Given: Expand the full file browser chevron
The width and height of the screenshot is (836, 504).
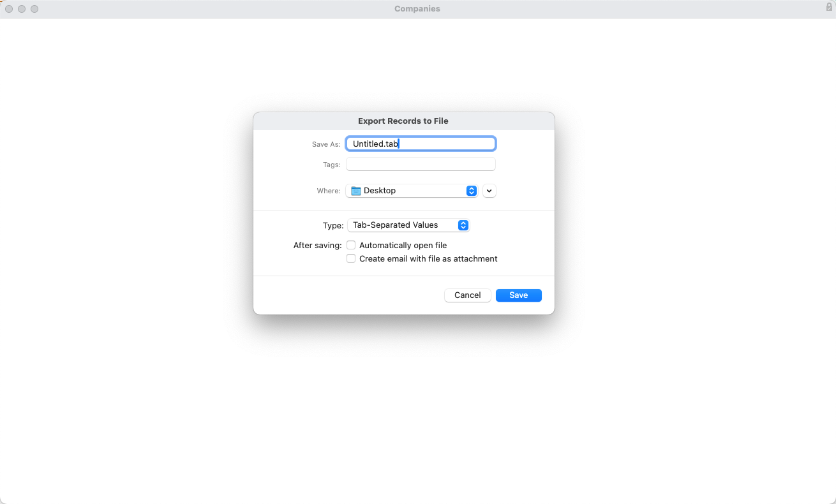Looking at the screenshot, I should point(489,191).
